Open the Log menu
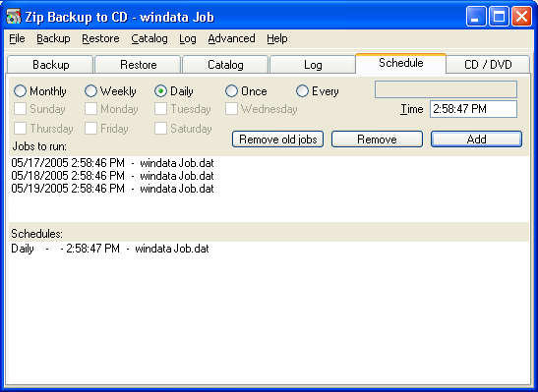Screen dimensions: 538x392 (x=188, y=38)
